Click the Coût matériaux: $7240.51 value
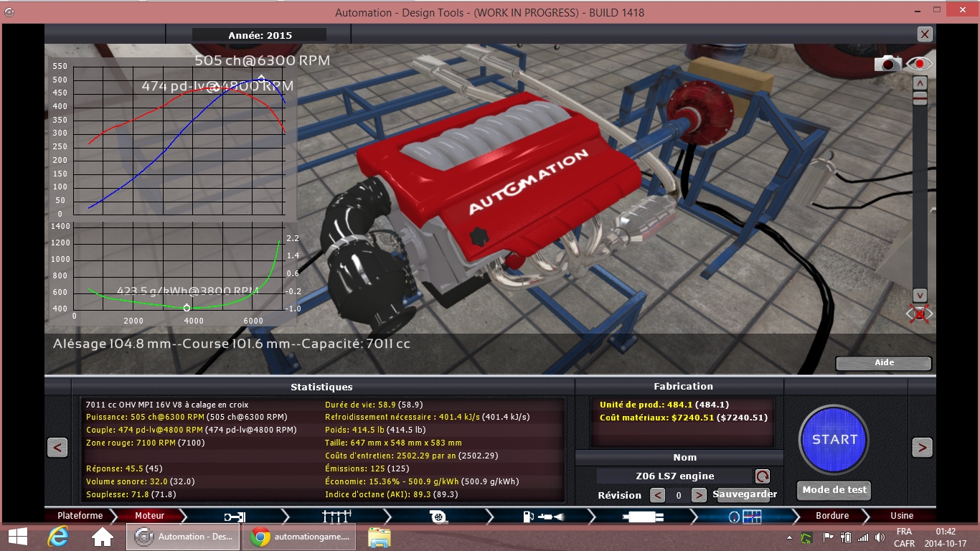980x551 pixels. click(x=684, y=417)
